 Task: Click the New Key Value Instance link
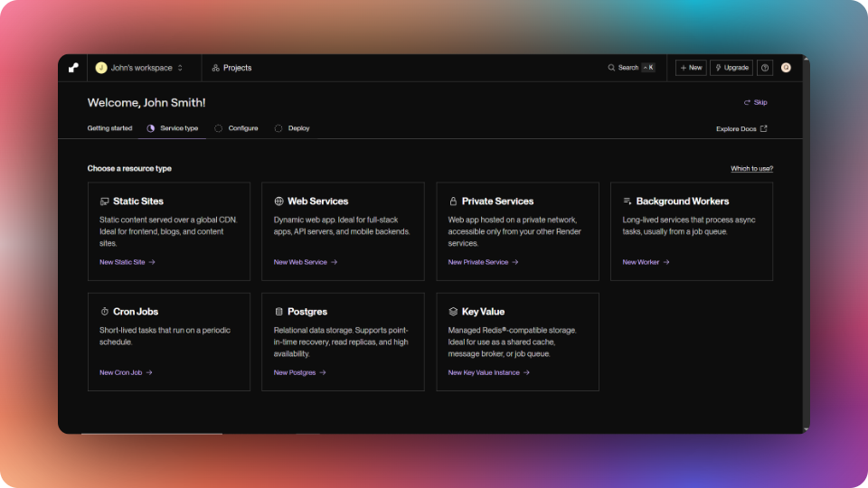tap(489, 373)
